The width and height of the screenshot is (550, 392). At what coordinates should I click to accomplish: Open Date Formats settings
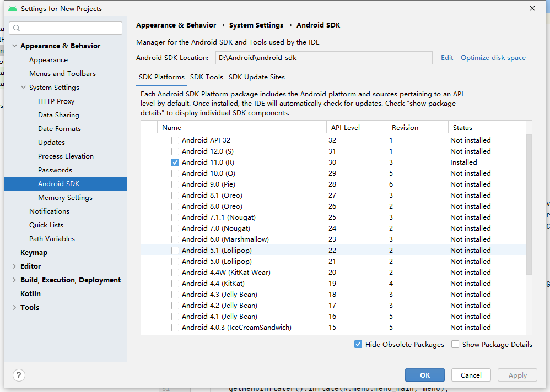tap(60, 129)
